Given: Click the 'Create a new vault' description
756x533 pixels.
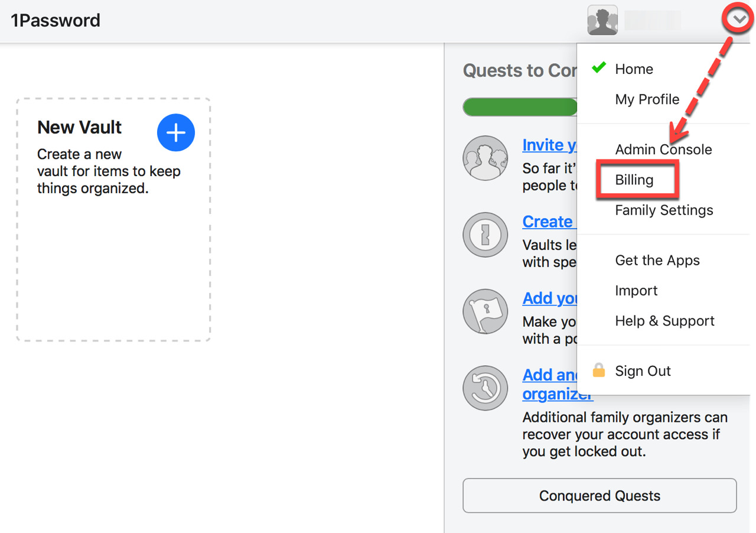Looking at the screenshot, I should 109,171.
